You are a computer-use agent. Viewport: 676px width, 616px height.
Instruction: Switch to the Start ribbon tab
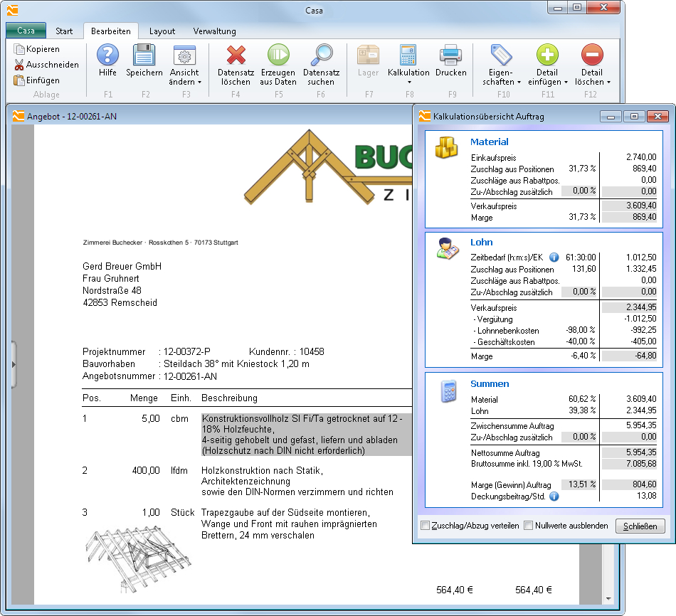(64, 31)
